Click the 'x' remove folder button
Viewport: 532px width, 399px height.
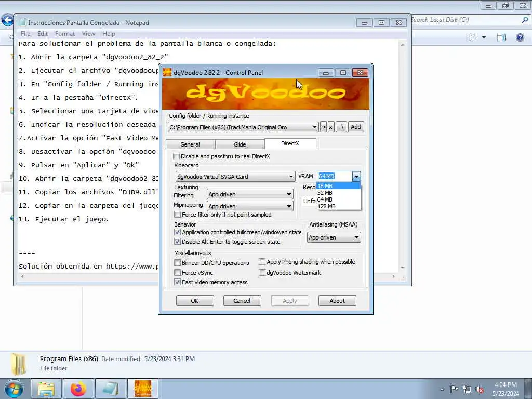tap(331, 127)
